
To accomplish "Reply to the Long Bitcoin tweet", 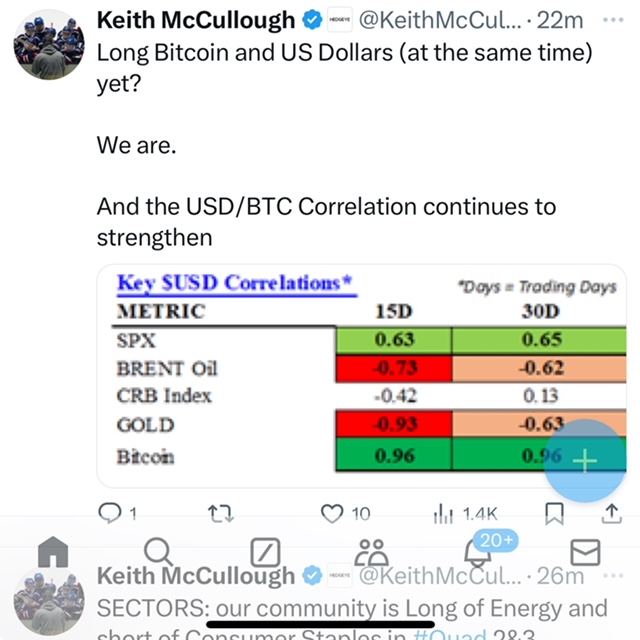I will [110, 513].
